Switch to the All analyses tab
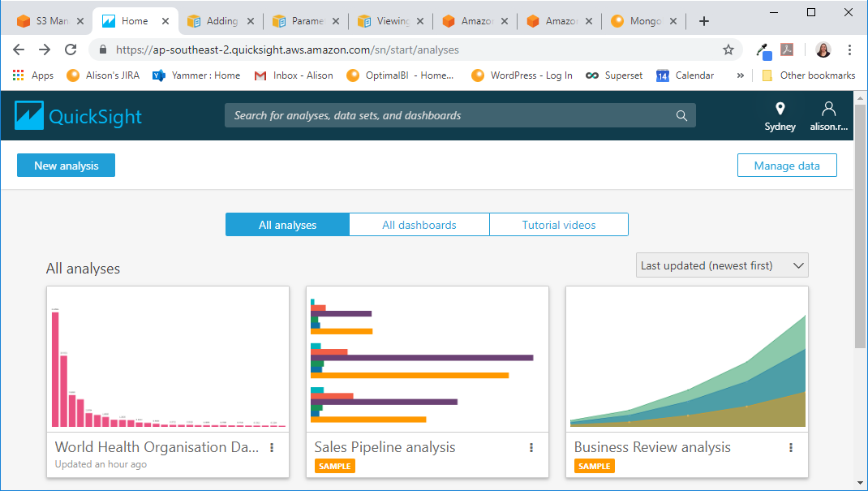Viewport: 868px width, 491px height. point(287,225)
